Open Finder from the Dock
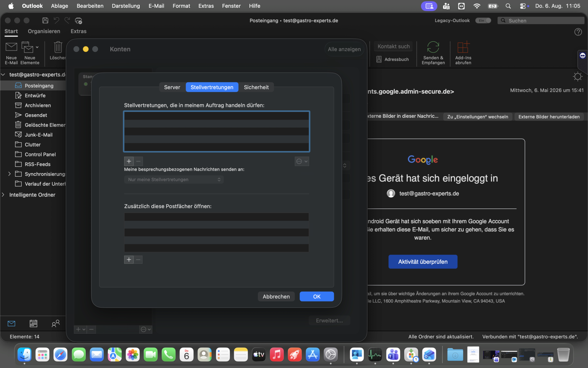Image resolution: width=588 pixels, height=368 pixels. pyautogui.click(x=24, y=355)
